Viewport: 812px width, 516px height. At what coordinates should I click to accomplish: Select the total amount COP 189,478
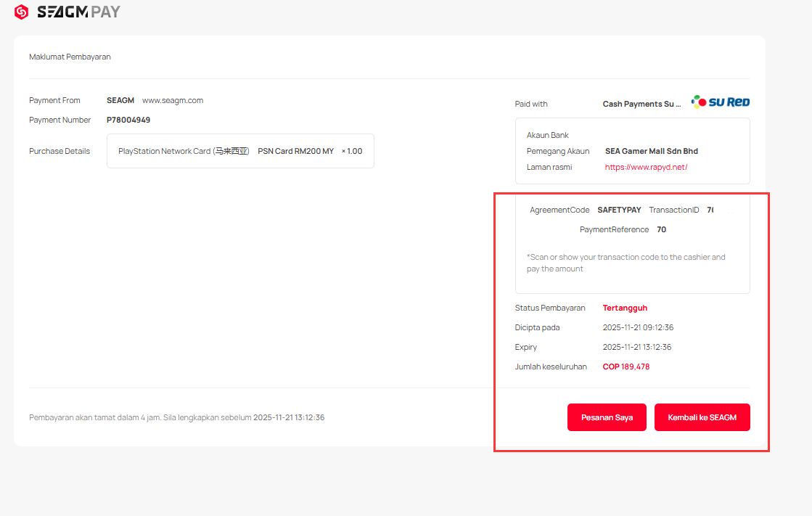pos(626,366)
